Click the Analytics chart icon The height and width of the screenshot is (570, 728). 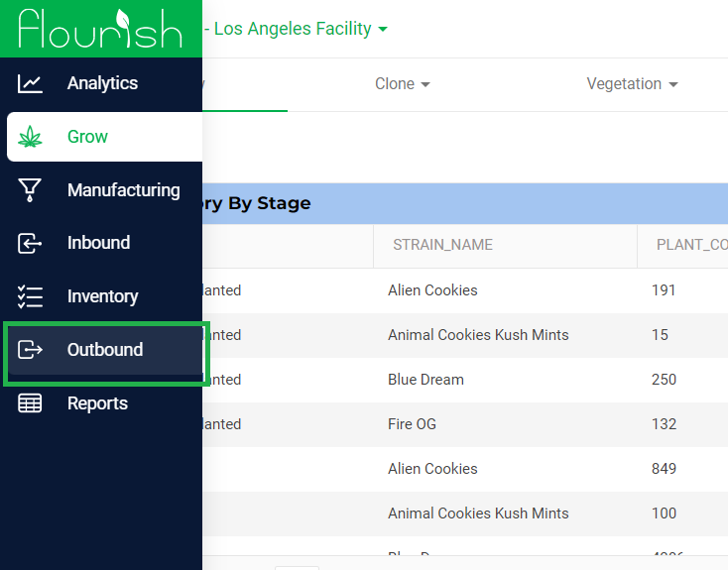tap(30, 83)
